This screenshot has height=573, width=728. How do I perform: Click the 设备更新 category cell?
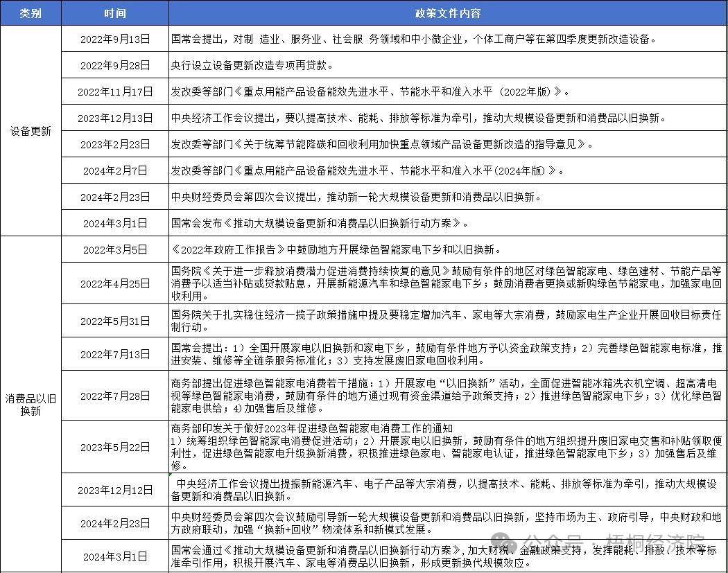31,131
